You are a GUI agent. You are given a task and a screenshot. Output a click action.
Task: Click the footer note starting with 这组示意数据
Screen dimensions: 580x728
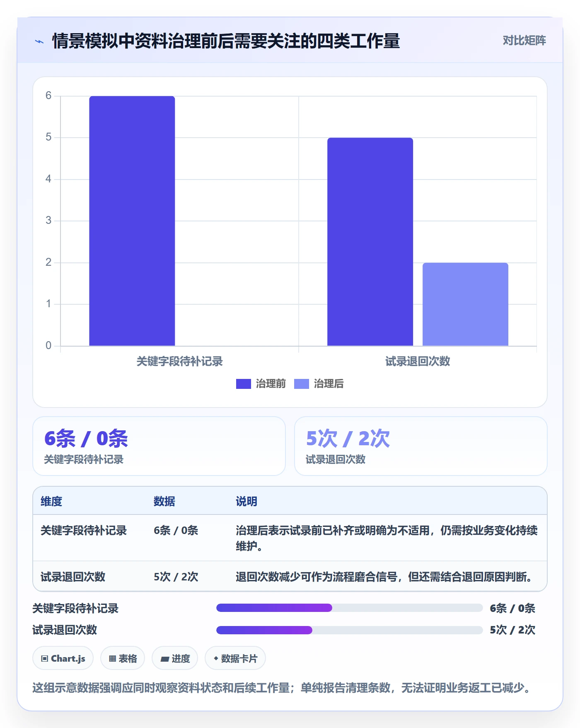coord(282,688)
